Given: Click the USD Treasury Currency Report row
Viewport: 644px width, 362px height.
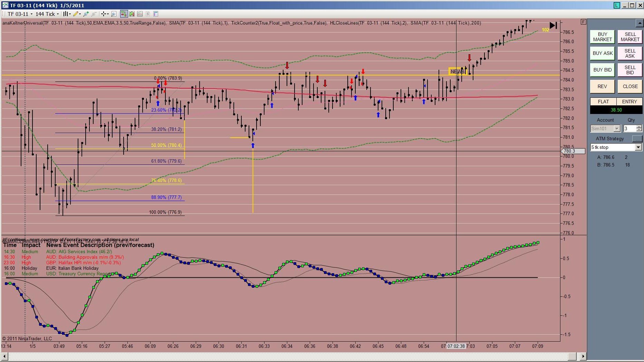Looking at the screenshot, I should 58,274.
